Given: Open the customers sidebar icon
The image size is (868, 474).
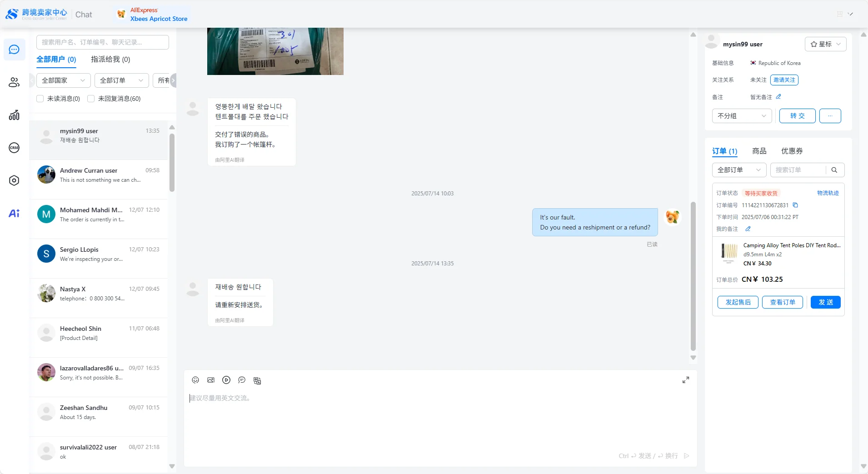Looking at the screenshot, I should tap(14, 82).
